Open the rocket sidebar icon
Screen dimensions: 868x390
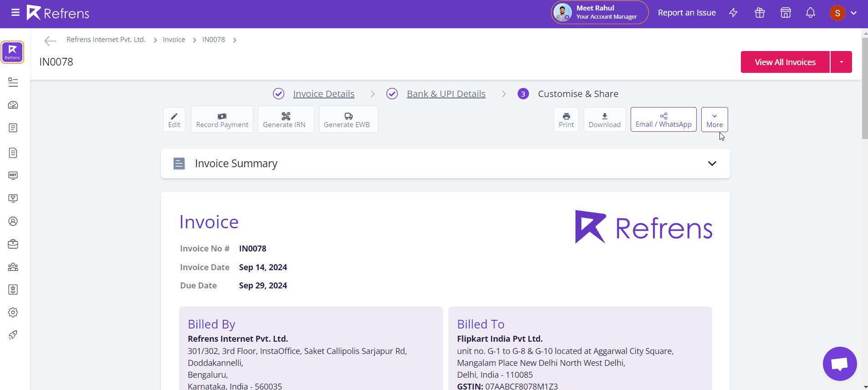point(13,335)
